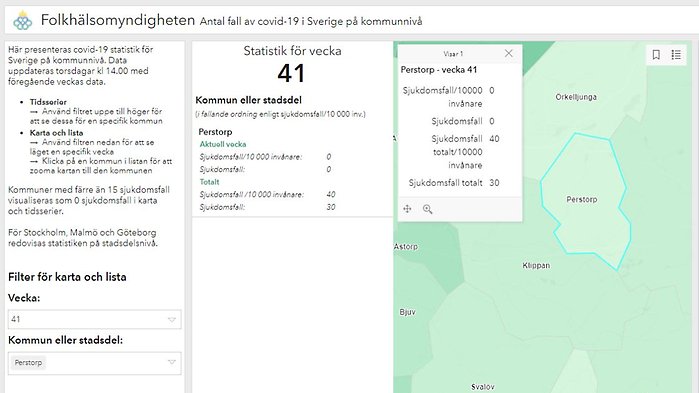Click the Perstorp label on the map

(x=582, y=199)
